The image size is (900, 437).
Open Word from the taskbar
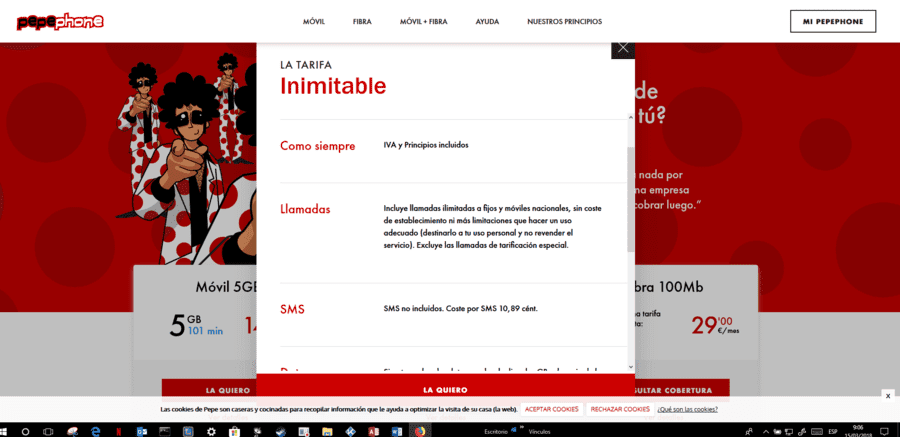pyautogui.click(x=397, y=431)
